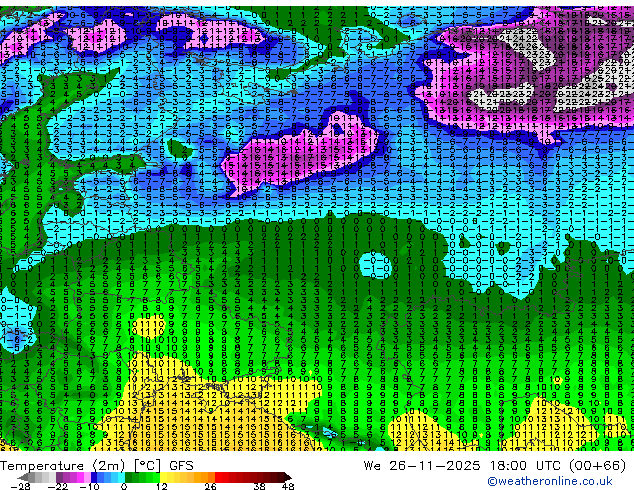
Task: Click the legend label '26'
Action: pos(210,486)
